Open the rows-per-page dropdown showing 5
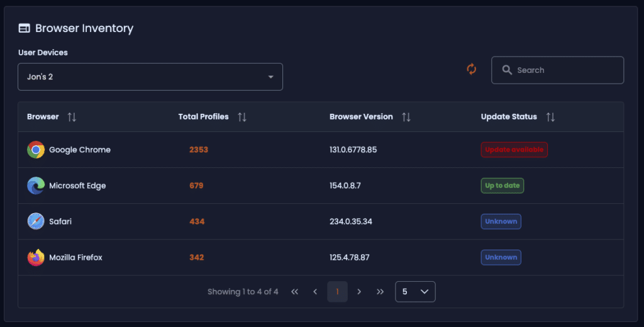Image resolution: width=644 pixels, height=327 pixels. [x=415, y=292]
